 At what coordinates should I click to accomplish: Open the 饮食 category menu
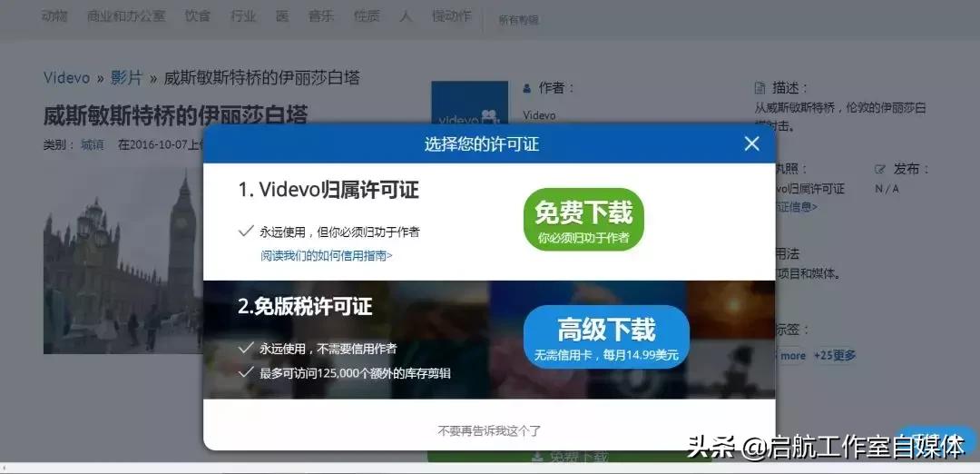pos(198,15)
